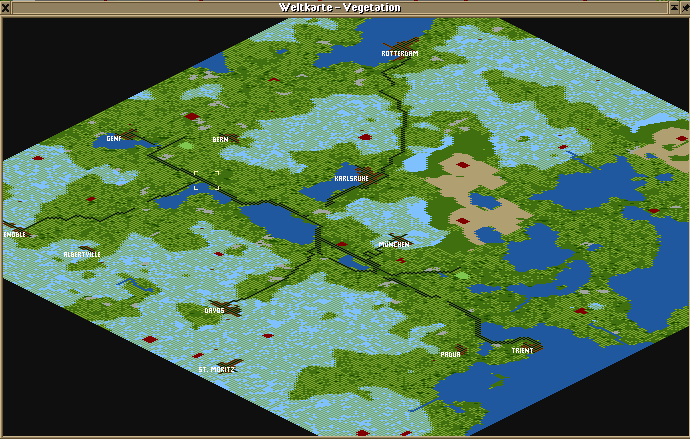Jump to the Trient town label
Image resolution: width=690 pixels, height=439 pixels.
click(522, 351)
